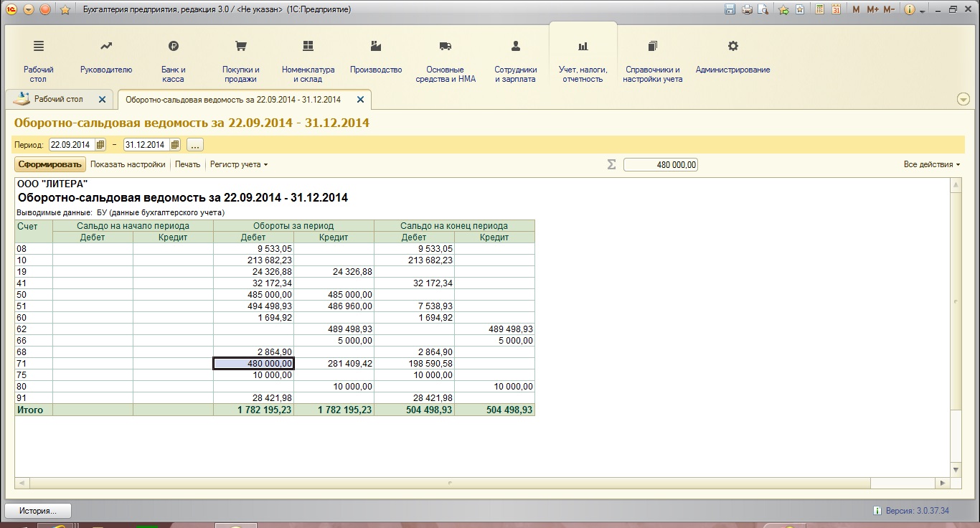Click the starred document icon in title bar

(799, 10)
